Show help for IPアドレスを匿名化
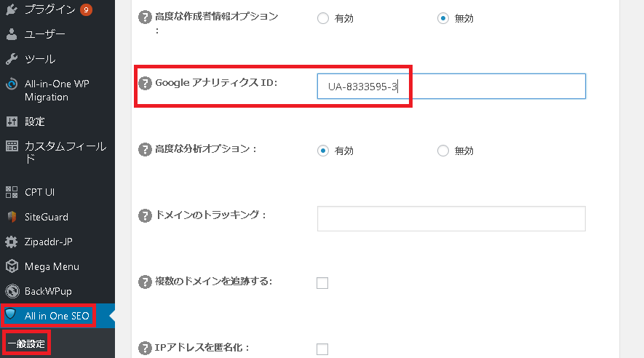Screen dimensions: 644x358 pos(145,348)
